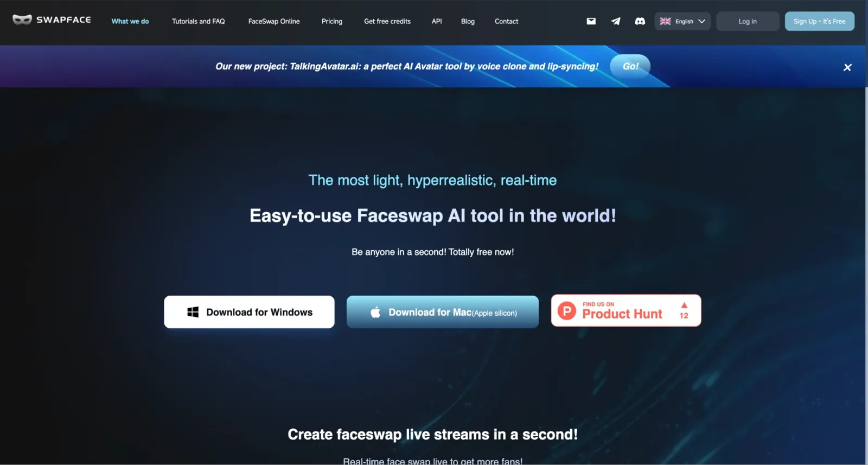Click the SwapFace mask logo
Screen dimensions: 868x465
coord(22,20)
